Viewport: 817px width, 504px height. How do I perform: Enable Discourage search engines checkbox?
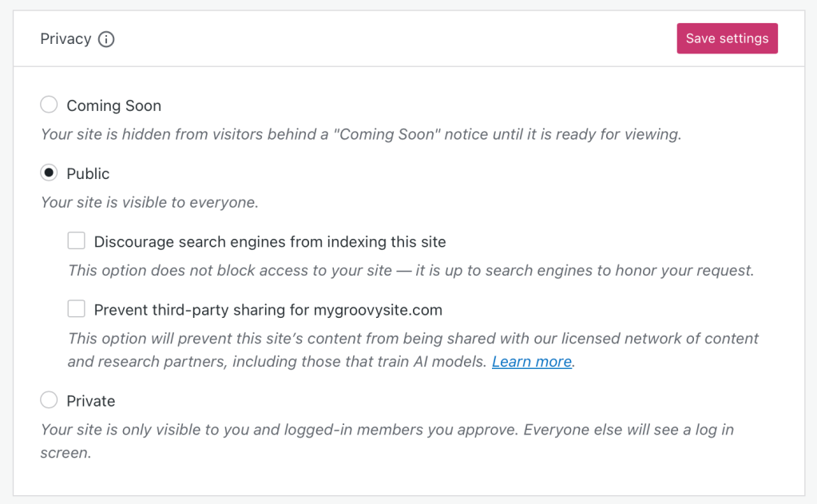click(77, 240)
